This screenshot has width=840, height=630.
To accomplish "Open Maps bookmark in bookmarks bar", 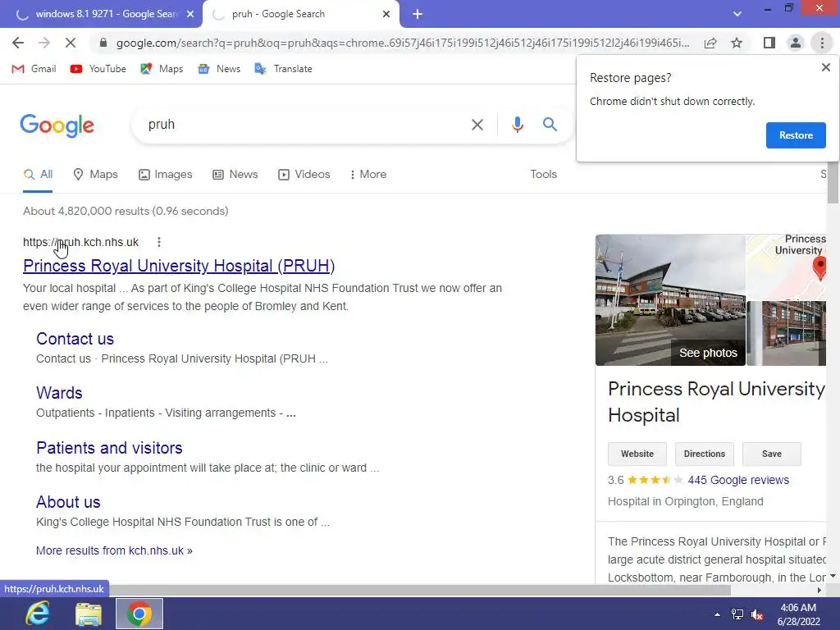I will 162,69.
